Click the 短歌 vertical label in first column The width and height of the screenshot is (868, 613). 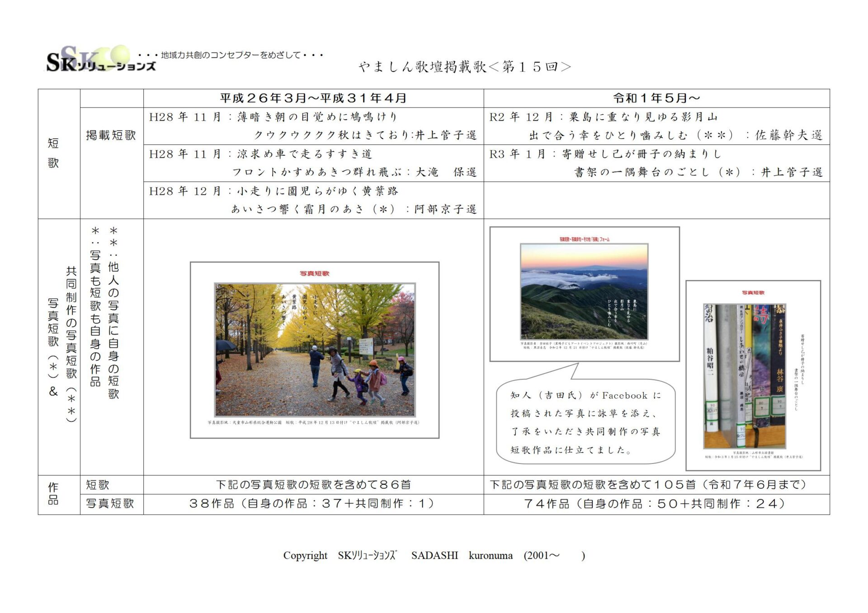(x=53, y=153)
